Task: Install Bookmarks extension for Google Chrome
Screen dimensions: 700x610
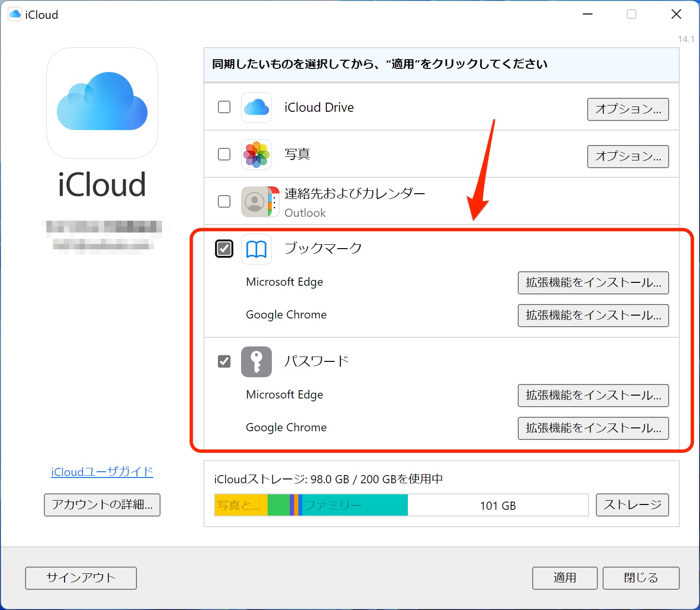Action: tap(593, 316)
